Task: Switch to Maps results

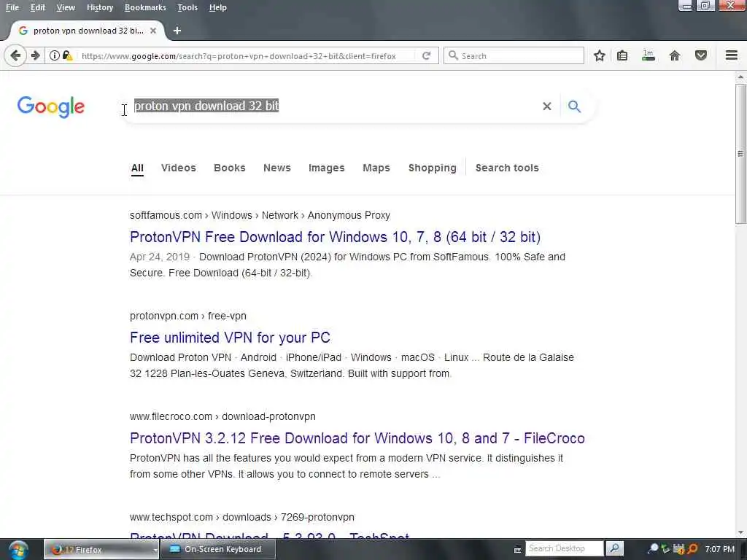Action: tap(376, 168)
